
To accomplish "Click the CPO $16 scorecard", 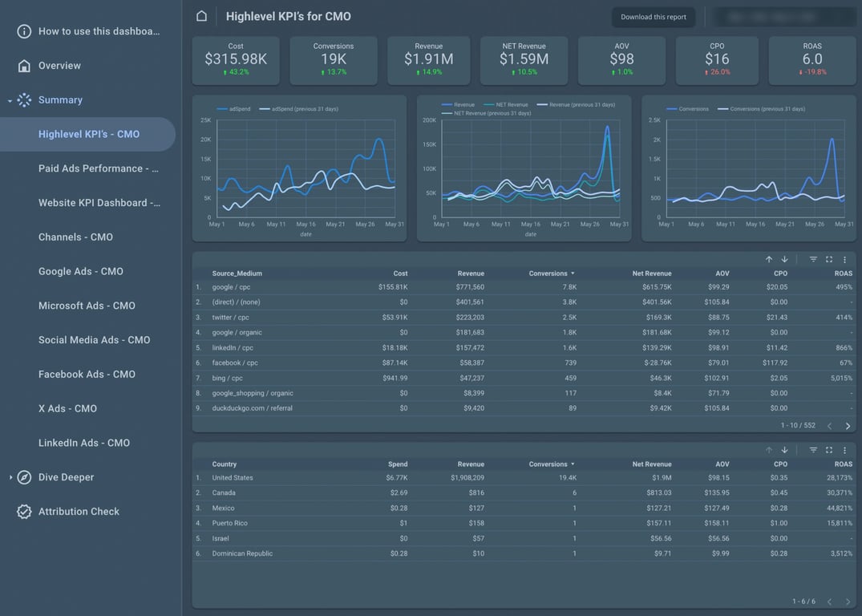I will 717,60.
